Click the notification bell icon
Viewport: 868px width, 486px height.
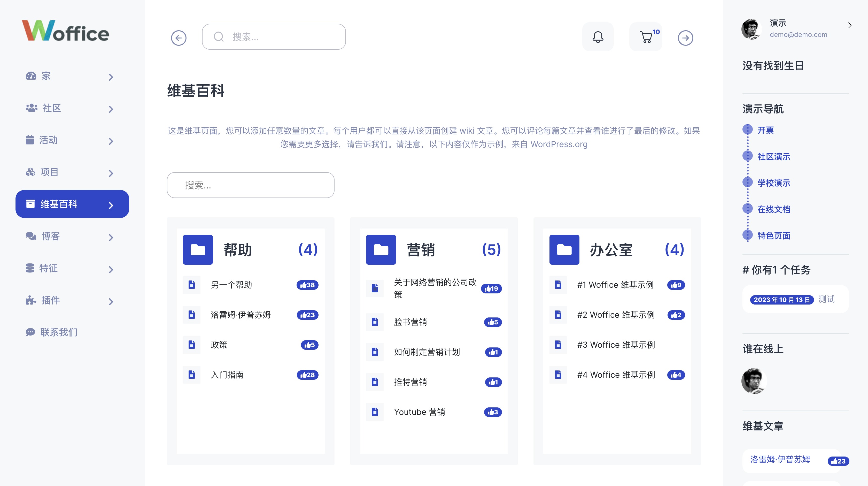598,37
